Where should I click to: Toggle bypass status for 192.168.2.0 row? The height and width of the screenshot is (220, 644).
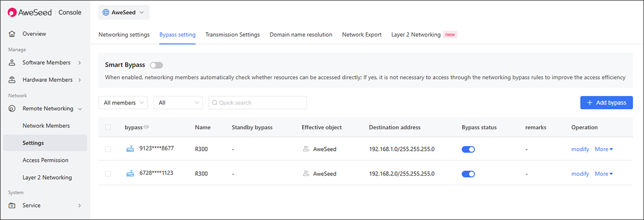tap(468, 173)
